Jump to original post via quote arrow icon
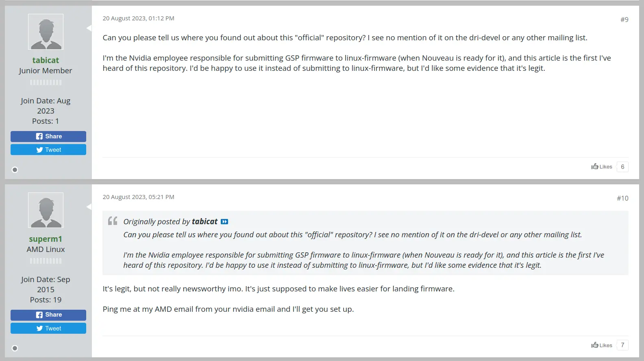The image size is (644, 361). (224, 222)
